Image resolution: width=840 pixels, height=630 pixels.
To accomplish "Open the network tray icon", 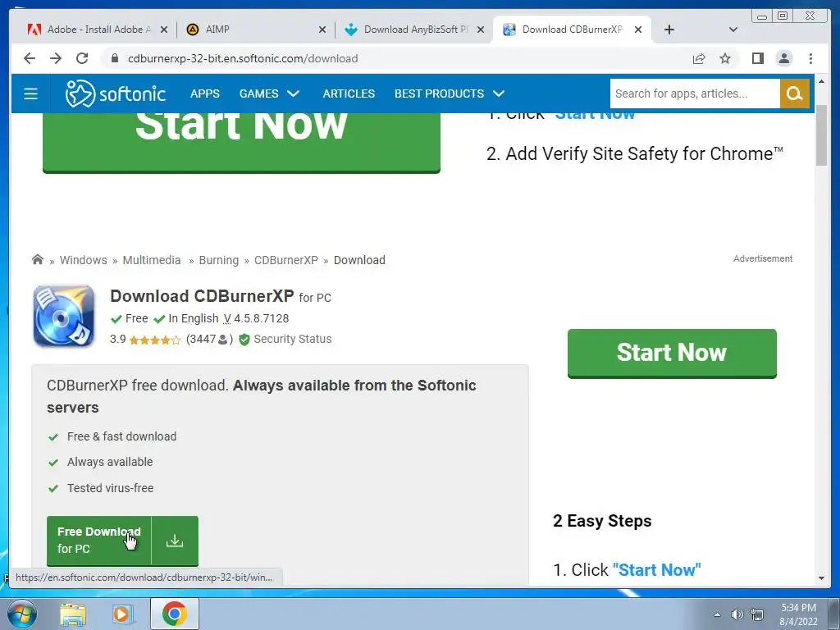I will [757, 614].
